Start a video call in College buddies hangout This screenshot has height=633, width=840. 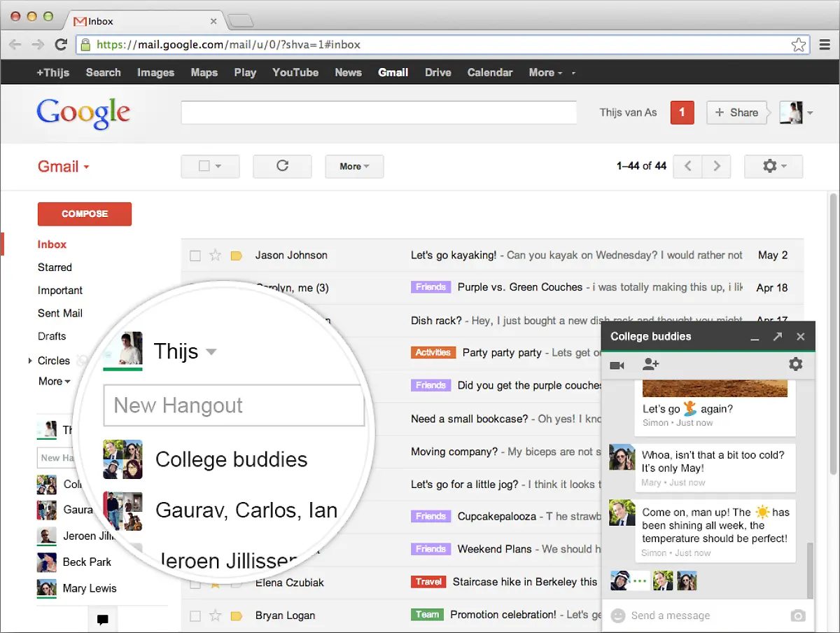pyautogui.click(x=617, y=365)
